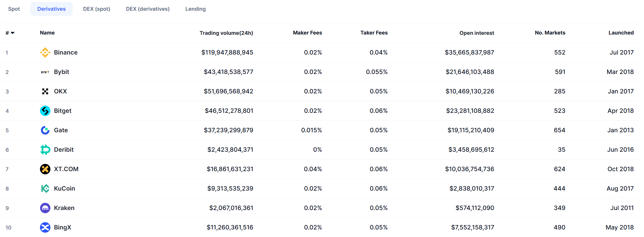Click the Bitget logo icon
644x237 pixels.
click(x=45, y=111)
